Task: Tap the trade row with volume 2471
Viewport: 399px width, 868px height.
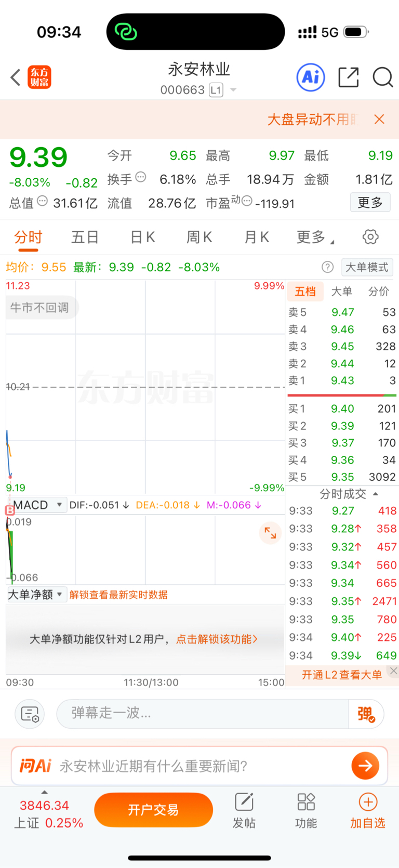Action: click(342, 601)
